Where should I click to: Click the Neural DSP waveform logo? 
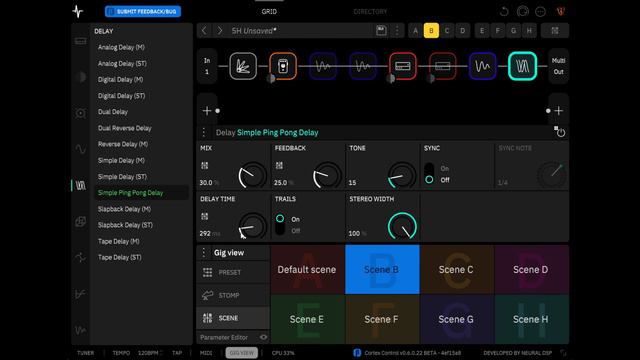coord(78,11)
